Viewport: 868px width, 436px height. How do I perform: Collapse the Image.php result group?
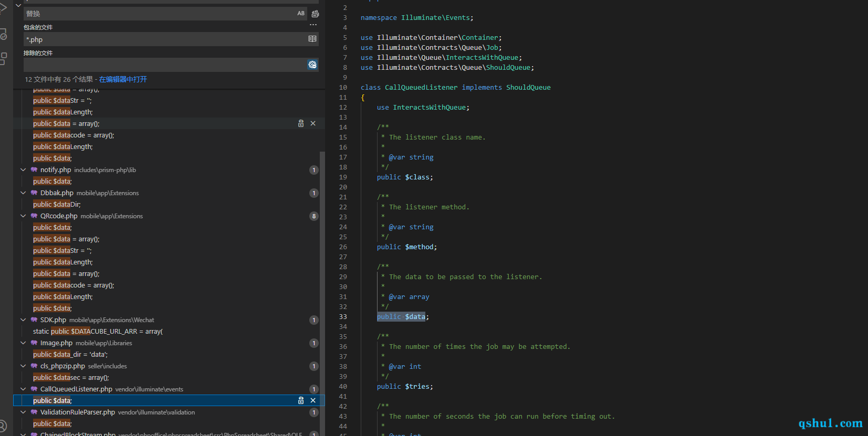tap(23, 343)
